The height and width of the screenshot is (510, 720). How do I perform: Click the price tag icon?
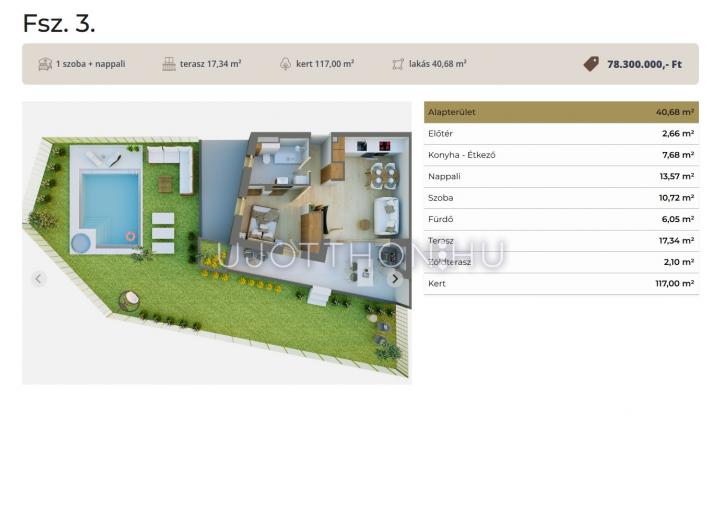(591, 64)
